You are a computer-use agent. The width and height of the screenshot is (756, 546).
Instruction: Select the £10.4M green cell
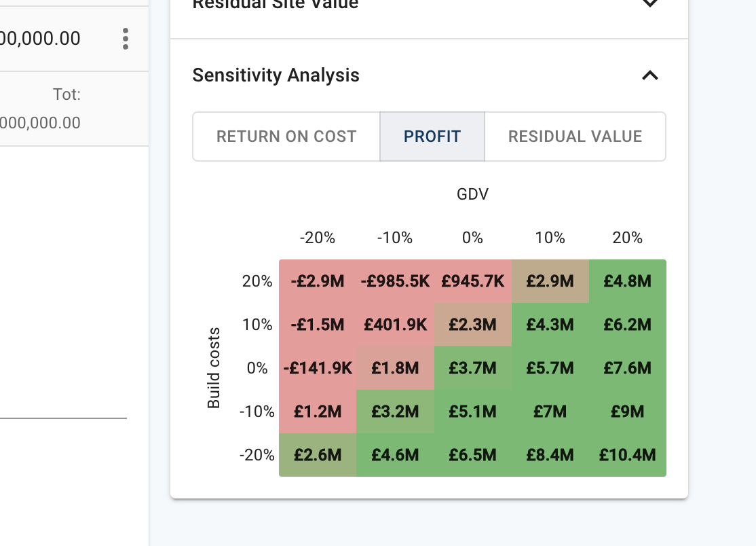[x=627, y=455]
